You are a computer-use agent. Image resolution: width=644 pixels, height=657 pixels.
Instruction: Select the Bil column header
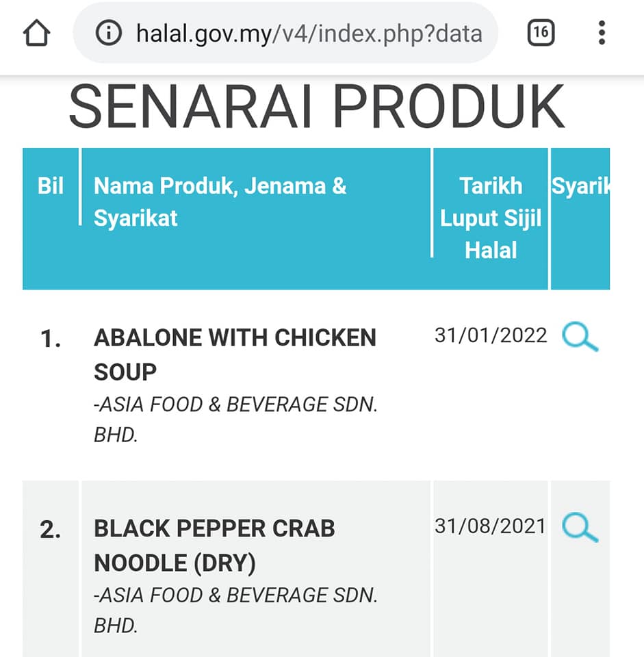tap(50, 185)
